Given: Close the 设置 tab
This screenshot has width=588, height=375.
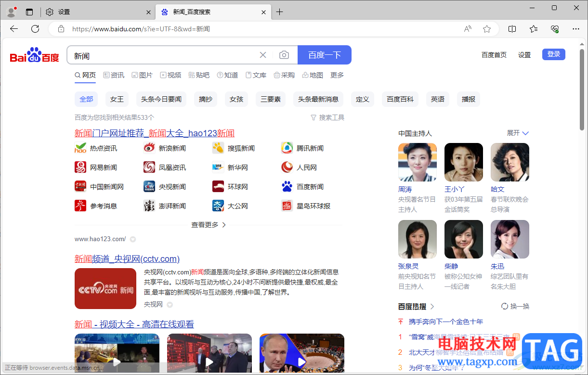Looking at the screenshot, I should click(x=148, y=12).
